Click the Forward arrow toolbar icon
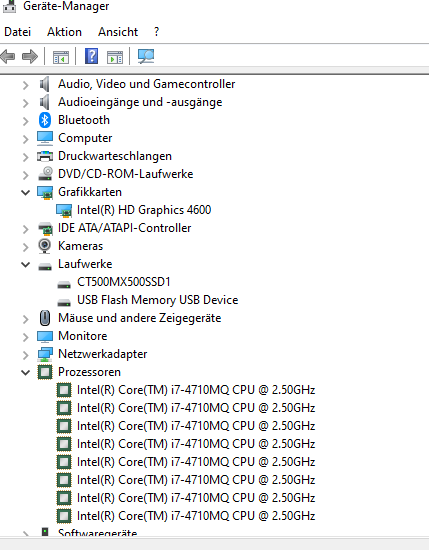Screen dimensions: 429x550 tap(30, 56)
